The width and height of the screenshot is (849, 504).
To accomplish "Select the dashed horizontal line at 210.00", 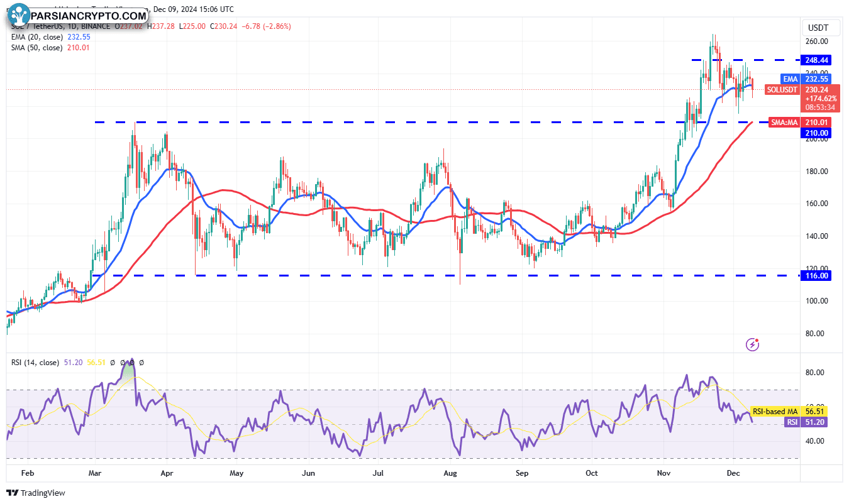I will coord(431,122).
